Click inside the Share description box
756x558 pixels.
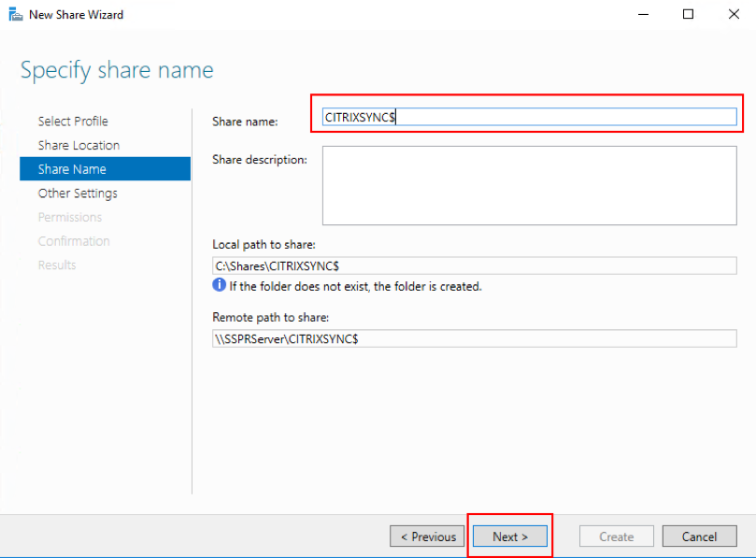(529, 185)
